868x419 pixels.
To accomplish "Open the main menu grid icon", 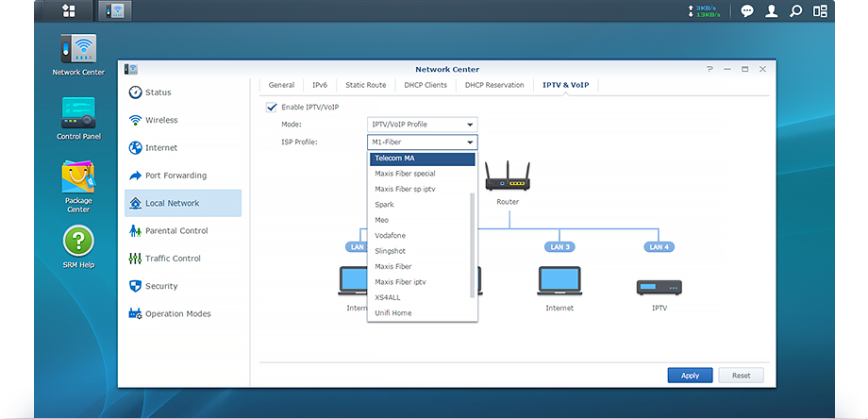I will pyautogui.click(x=69, y=11).
